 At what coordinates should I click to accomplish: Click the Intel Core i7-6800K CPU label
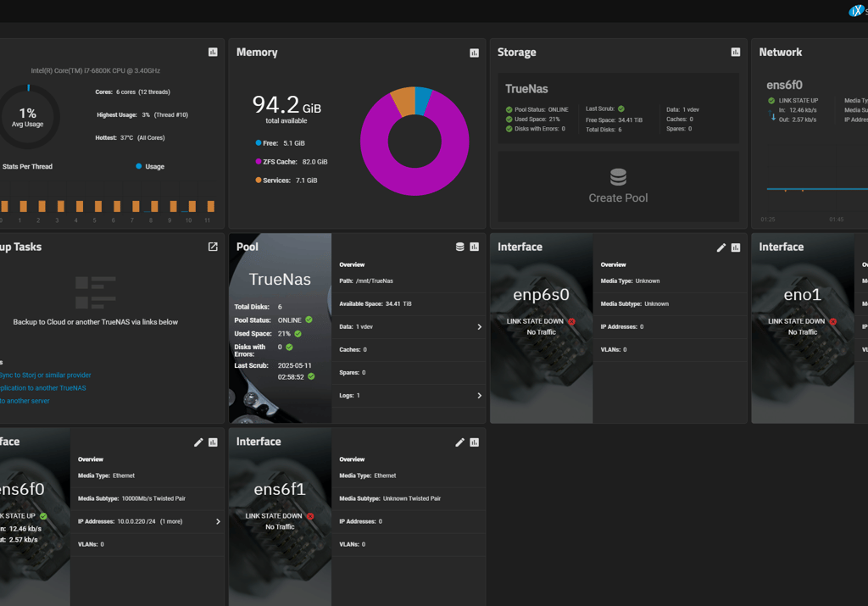pos(95,71)
